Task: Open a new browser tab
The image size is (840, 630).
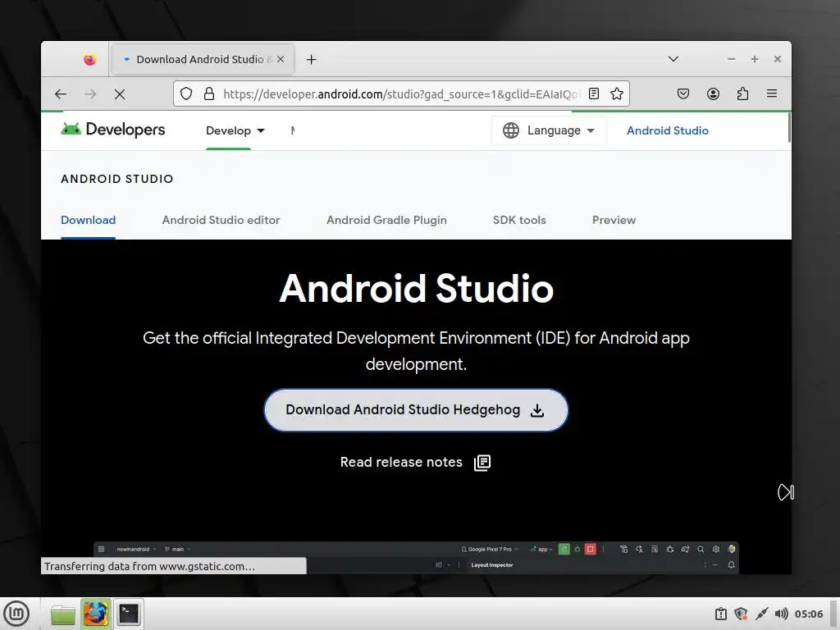Action: tap(311, 59)
